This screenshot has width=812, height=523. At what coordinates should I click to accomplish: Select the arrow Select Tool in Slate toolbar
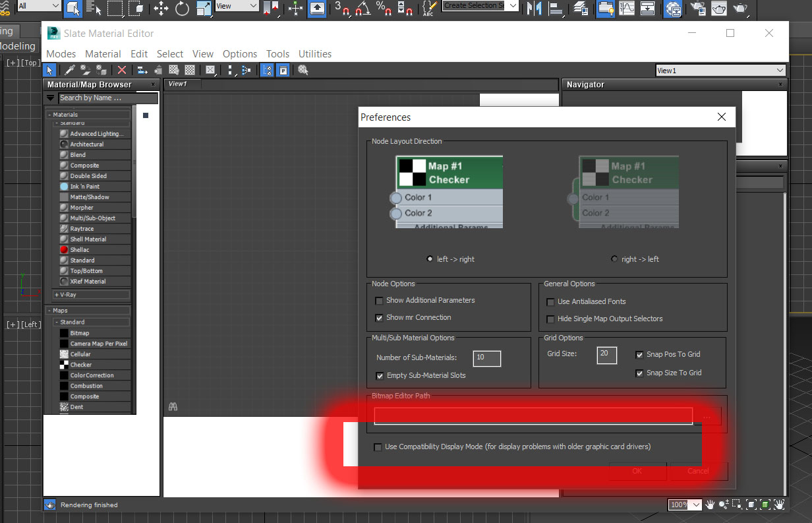[49, 70]
